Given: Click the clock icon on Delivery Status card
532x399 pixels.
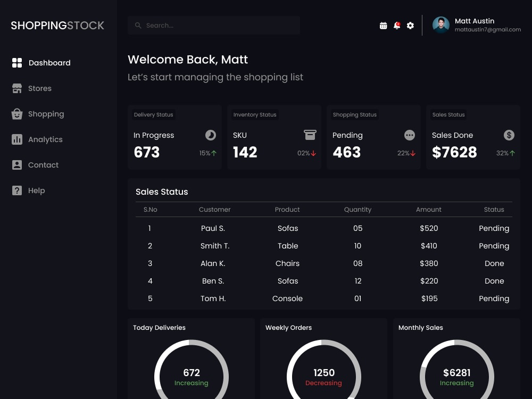Looking at the screenshot, I should 210,135.
